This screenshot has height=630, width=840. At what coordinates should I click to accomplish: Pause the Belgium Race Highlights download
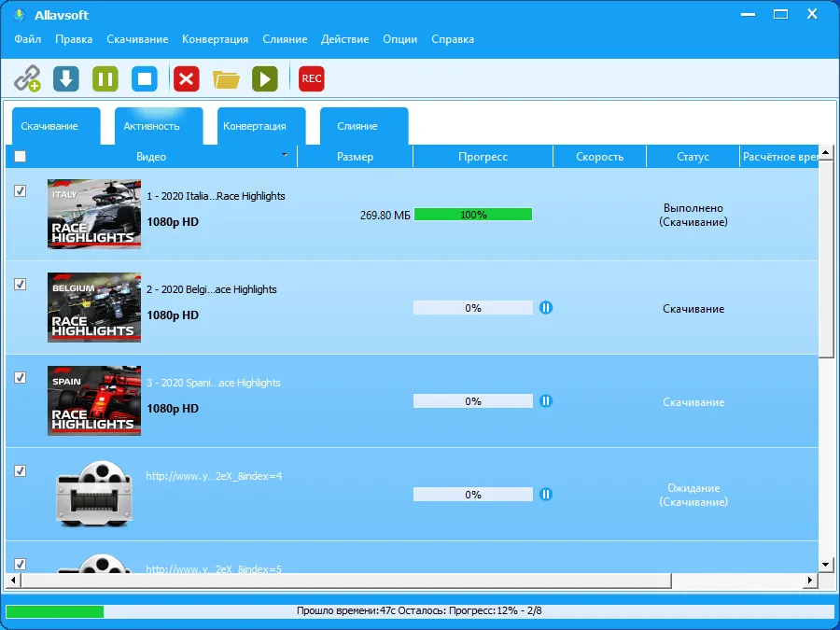tap(546, 307)
